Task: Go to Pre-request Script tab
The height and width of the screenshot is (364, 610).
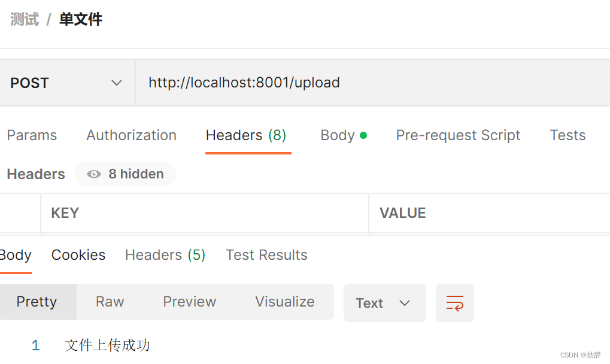Action: click(458, 135)
